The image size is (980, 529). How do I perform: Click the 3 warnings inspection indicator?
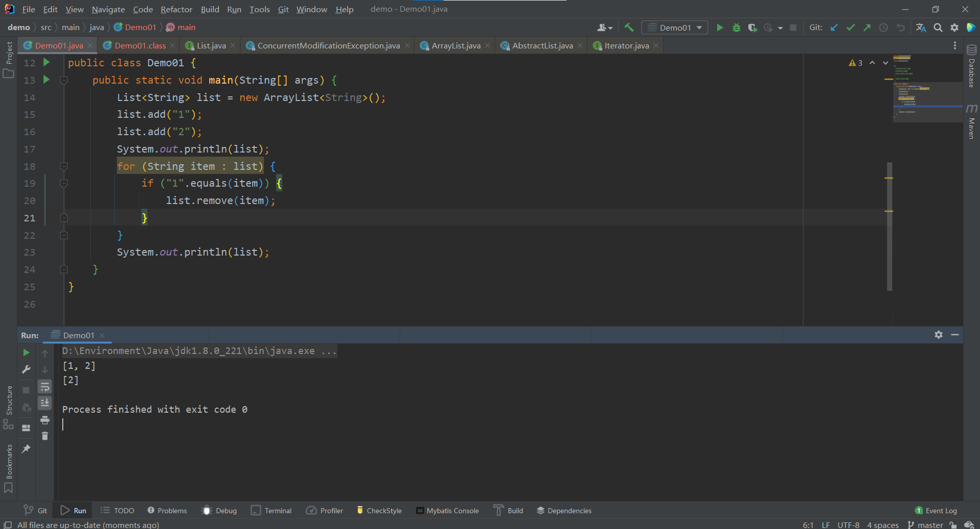[855, 63]
